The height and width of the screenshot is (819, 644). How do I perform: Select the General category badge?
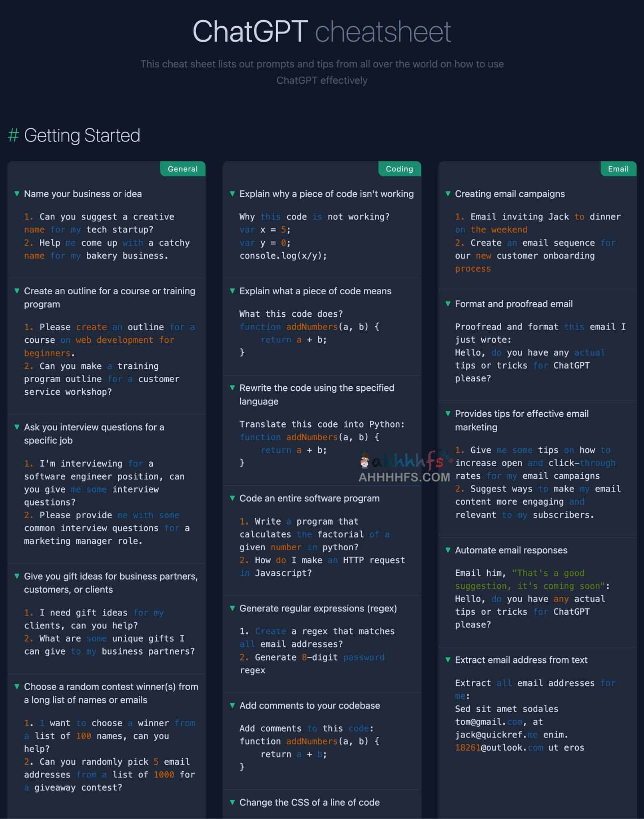[183, 169]
